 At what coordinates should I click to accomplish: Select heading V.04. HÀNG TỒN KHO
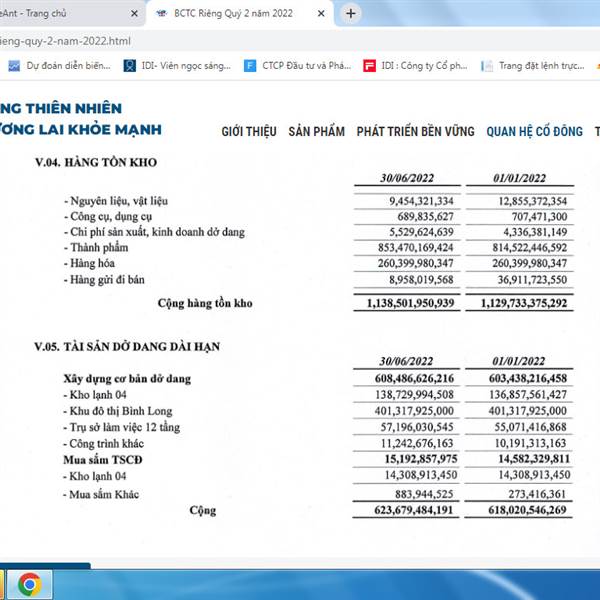click(96, 162)
